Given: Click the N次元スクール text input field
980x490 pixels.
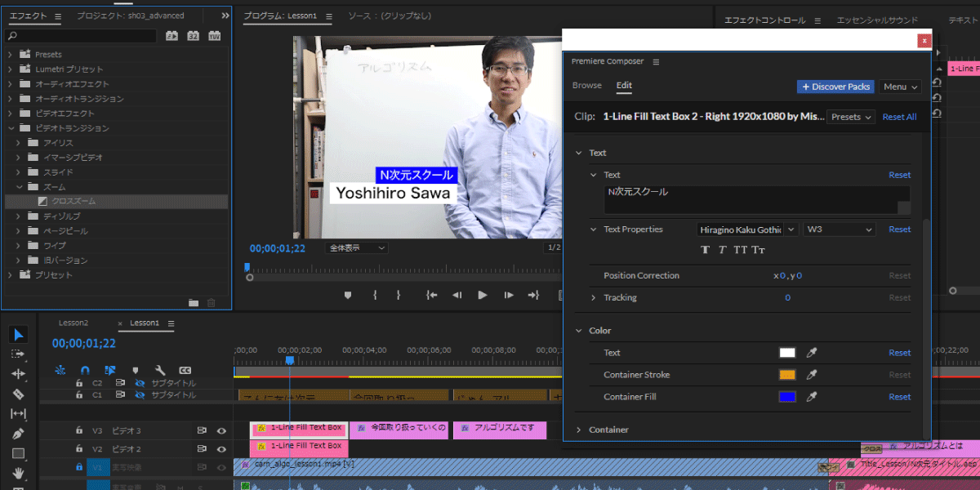Looking at the screenshot, I should click(x=757, y=199).
